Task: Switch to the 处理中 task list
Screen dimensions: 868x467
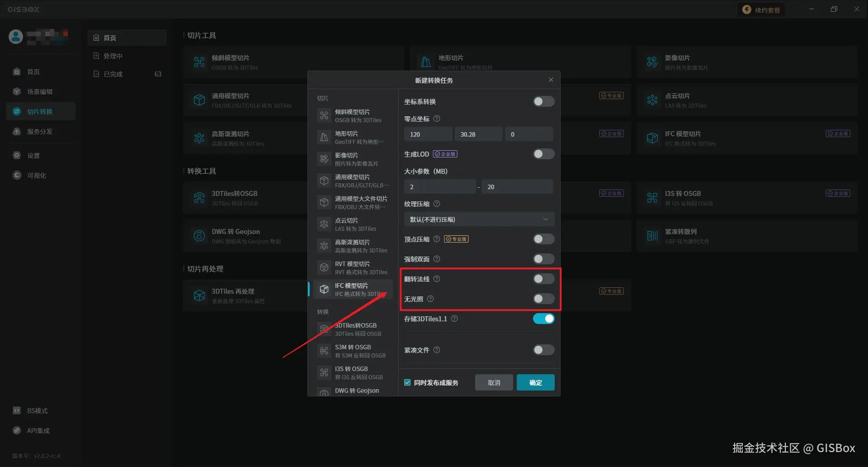Action: [x=127, y=56]
